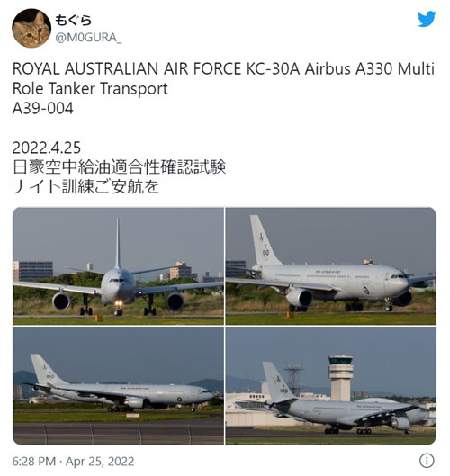Click the control tower in photo

coord(341,378)
